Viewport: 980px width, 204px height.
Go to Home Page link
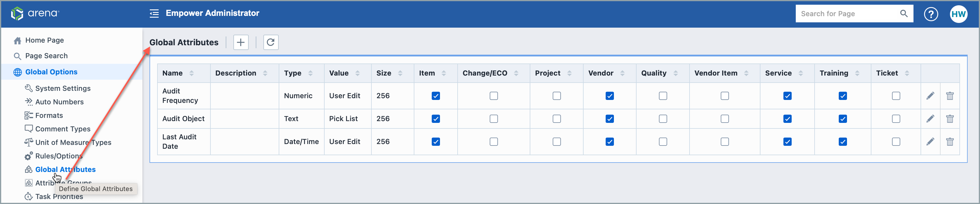click(44, 40)
